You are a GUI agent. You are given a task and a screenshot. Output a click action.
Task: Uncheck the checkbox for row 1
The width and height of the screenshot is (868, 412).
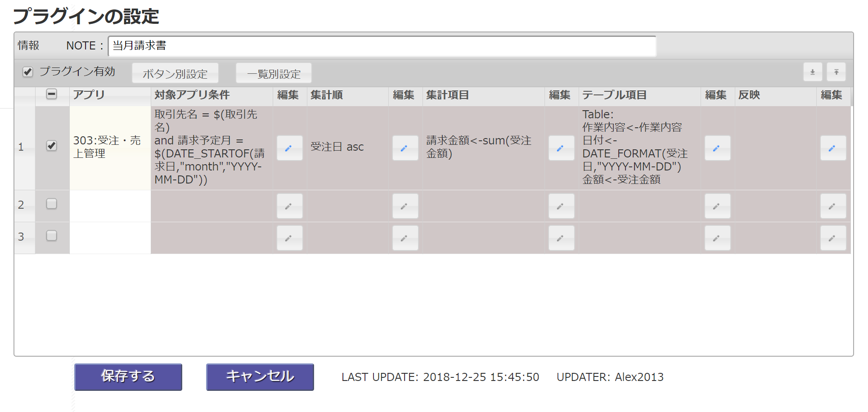pos(52,146)
